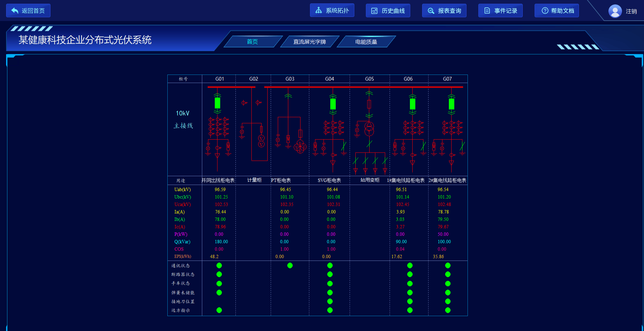Open the 事件记录 event log
The height and width of the screenshot is (331, 644).
[x=500, y=11]
